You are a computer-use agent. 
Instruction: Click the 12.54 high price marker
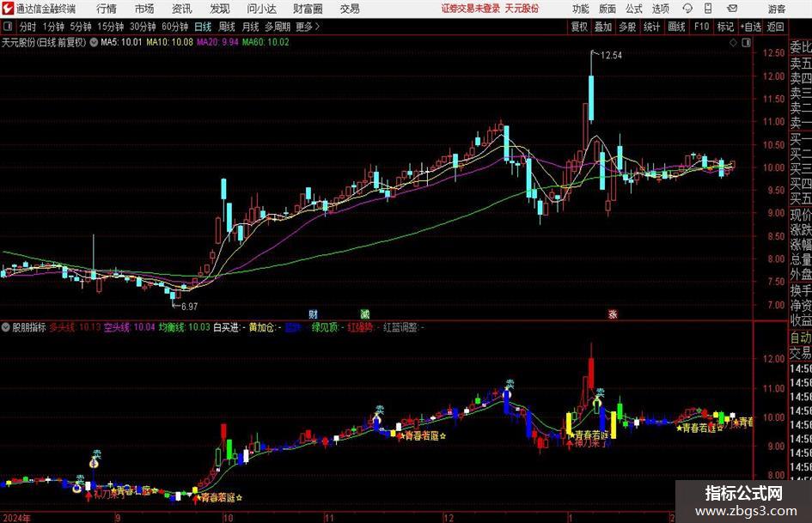tap(611, 56)
